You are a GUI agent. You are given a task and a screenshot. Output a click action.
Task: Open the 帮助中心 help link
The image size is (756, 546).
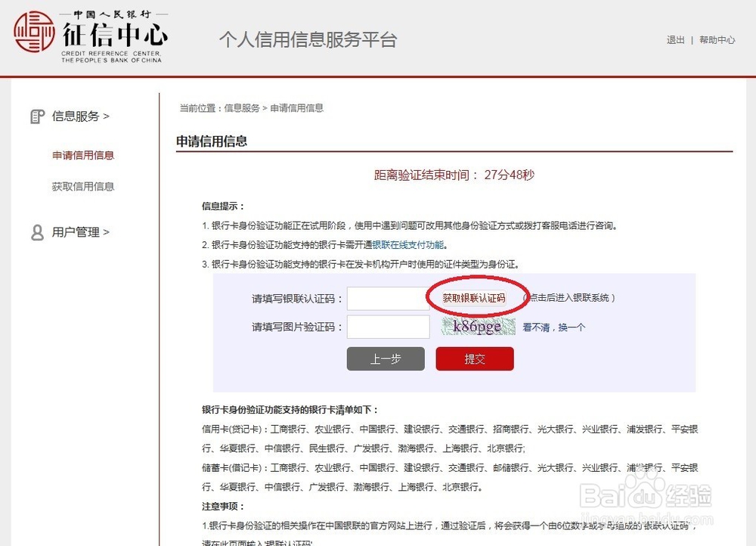717,40
